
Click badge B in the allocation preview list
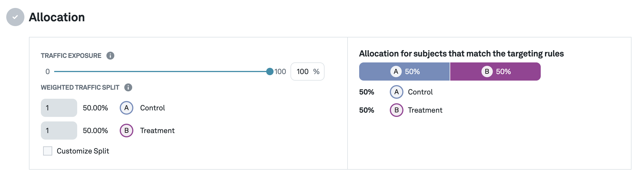coord(396,110)
